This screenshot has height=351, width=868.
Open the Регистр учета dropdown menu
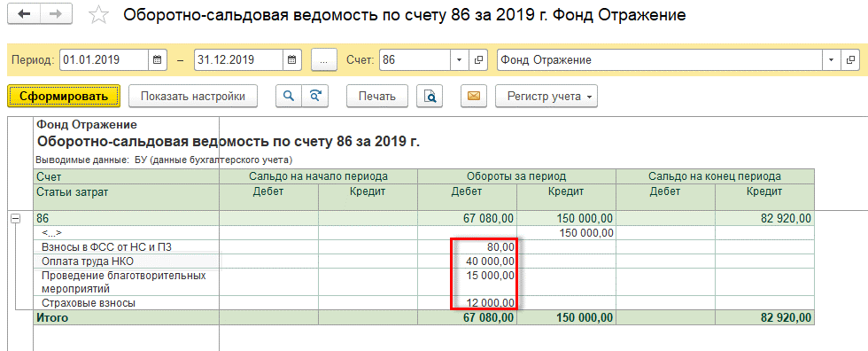pyautogui.click(x=546, y=97)
